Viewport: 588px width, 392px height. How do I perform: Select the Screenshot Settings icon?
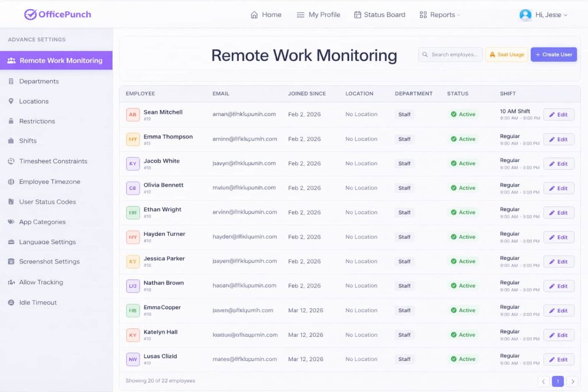pyautogui.click(x=11, y=262)
